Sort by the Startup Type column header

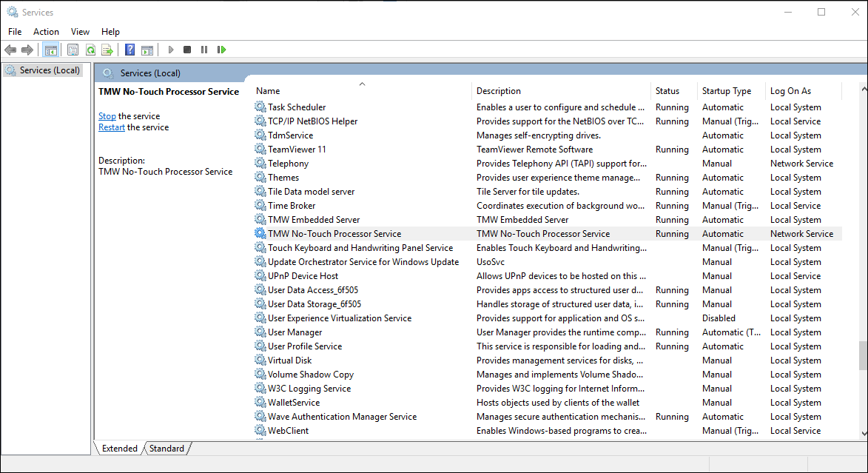(726, 91)
